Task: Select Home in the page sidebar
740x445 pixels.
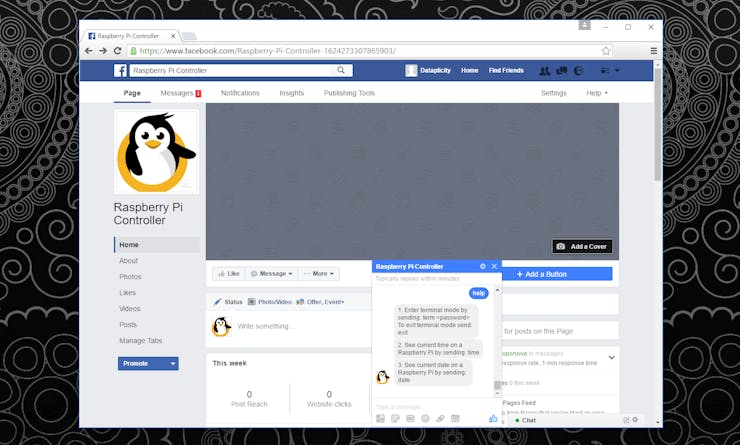Action: (157, 244)
